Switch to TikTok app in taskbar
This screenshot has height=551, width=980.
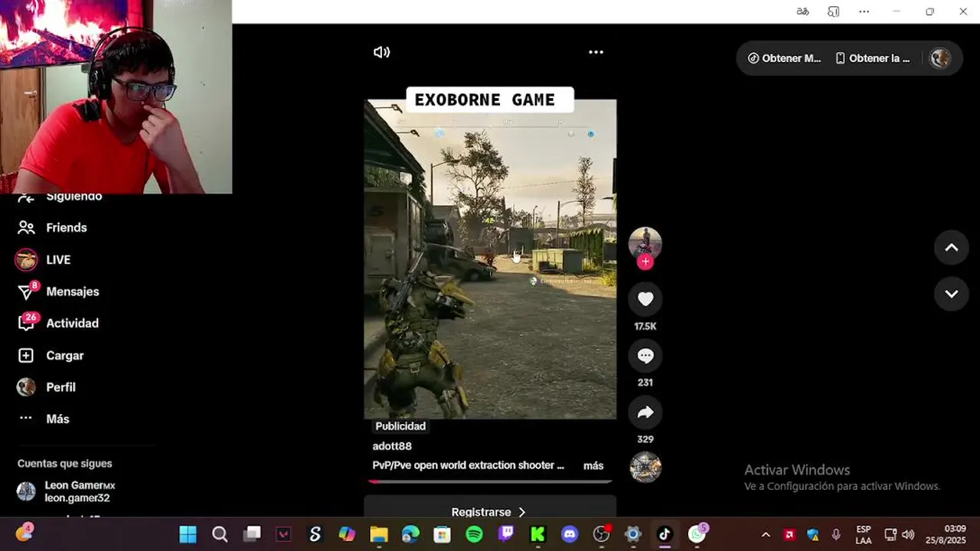pos(664,534)
